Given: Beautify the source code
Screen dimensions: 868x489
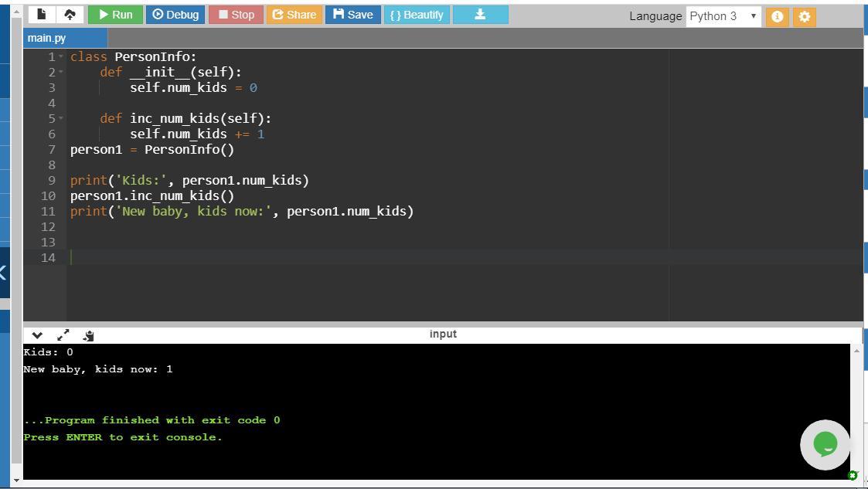Looking at the screenshot, I should coord(417,15).
